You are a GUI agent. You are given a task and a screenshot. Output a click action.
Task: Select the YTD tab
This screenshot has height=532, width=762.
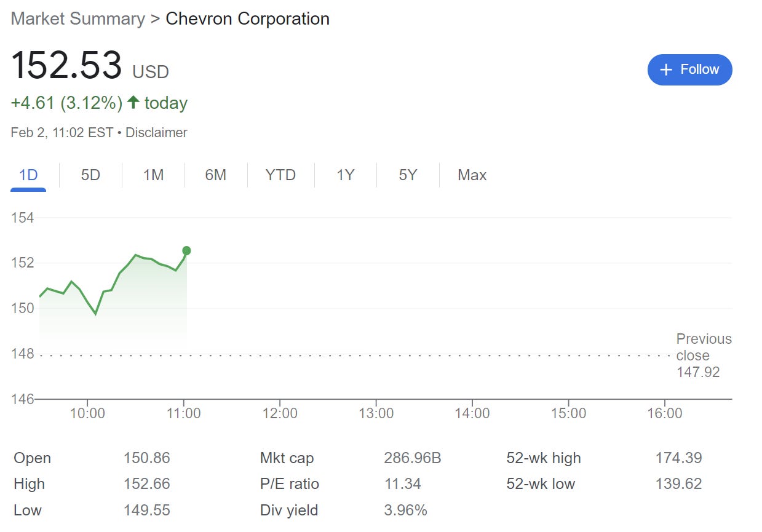(x=280, y=175)
